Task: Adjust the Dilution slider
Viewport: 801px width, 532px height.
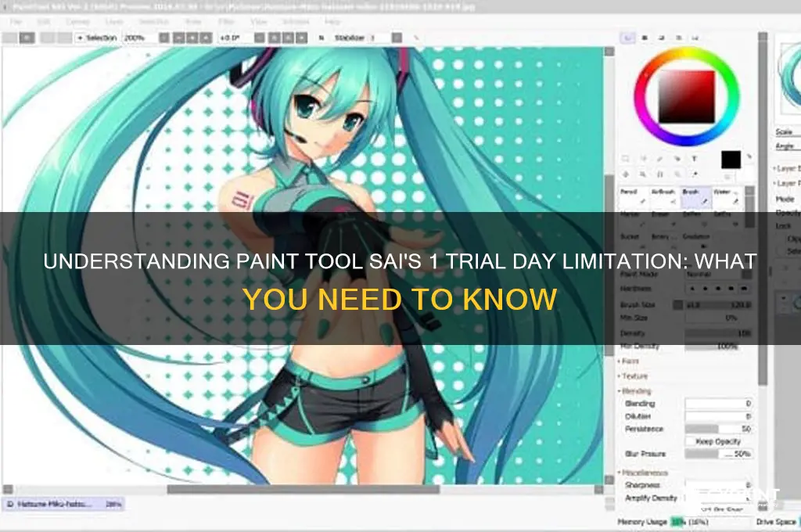Action: point(719,416)
